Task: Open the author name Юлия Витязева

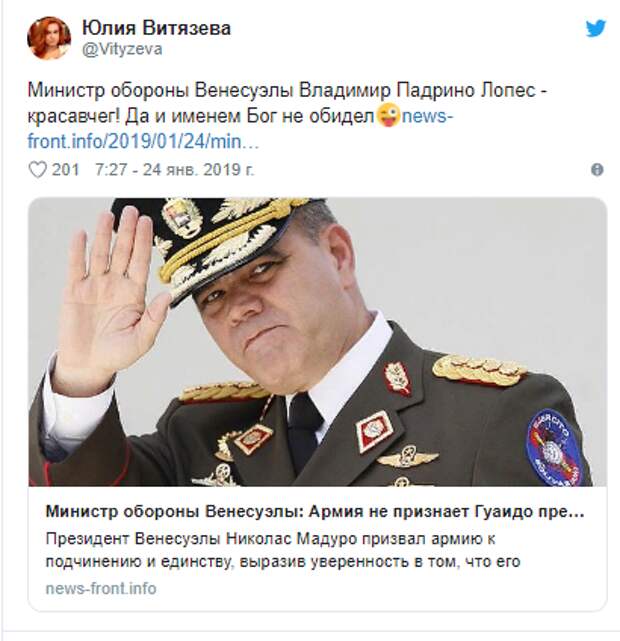Action: 156,28
